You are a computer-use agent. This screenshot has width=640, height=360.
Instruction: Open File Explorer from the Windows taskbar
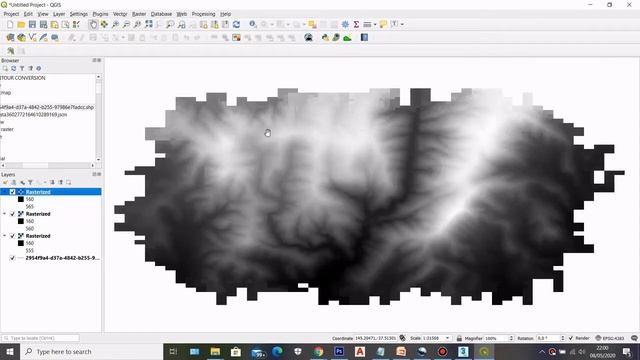(215, 351)
